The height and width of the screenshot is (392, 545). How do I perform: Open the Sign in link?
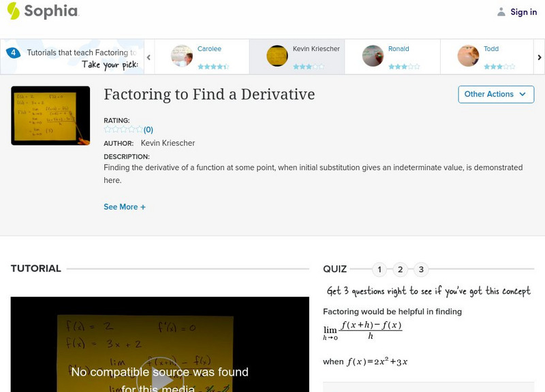[x=523, y=12]
